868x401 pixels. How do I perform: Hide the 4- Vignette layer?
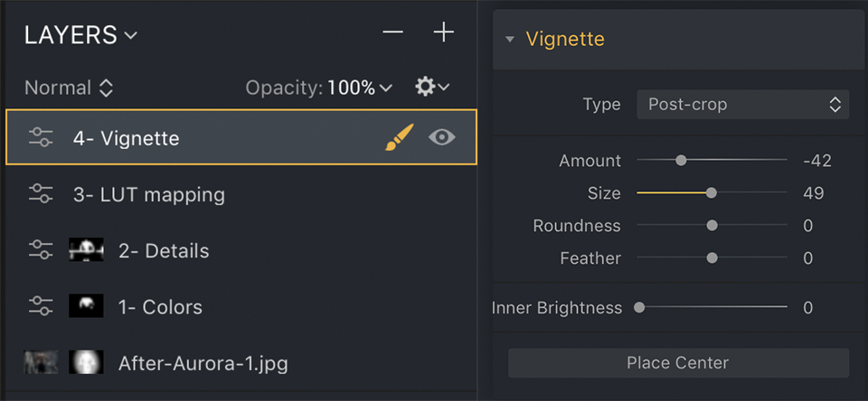(441, 137)
